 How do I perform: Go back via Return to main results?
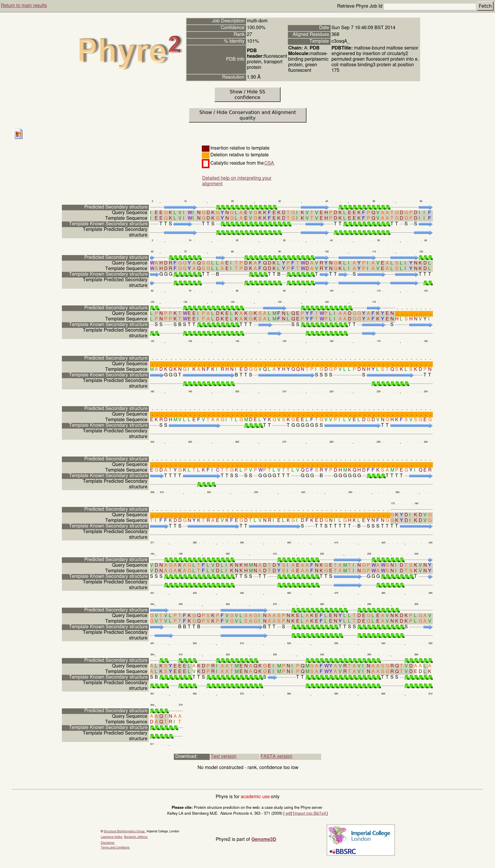tap(24, 5)
